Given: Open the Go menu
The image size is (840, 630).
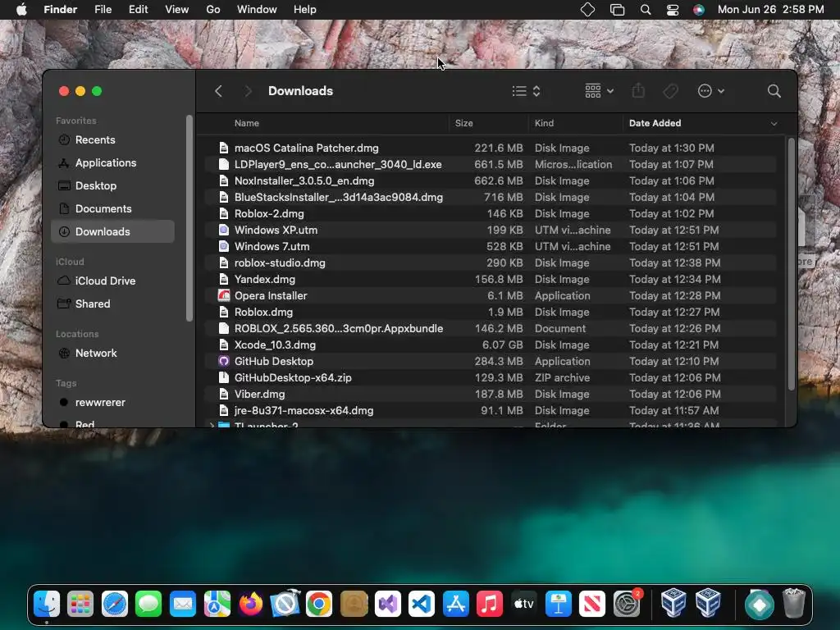Looking at the screenshot, I should (212, 10).
